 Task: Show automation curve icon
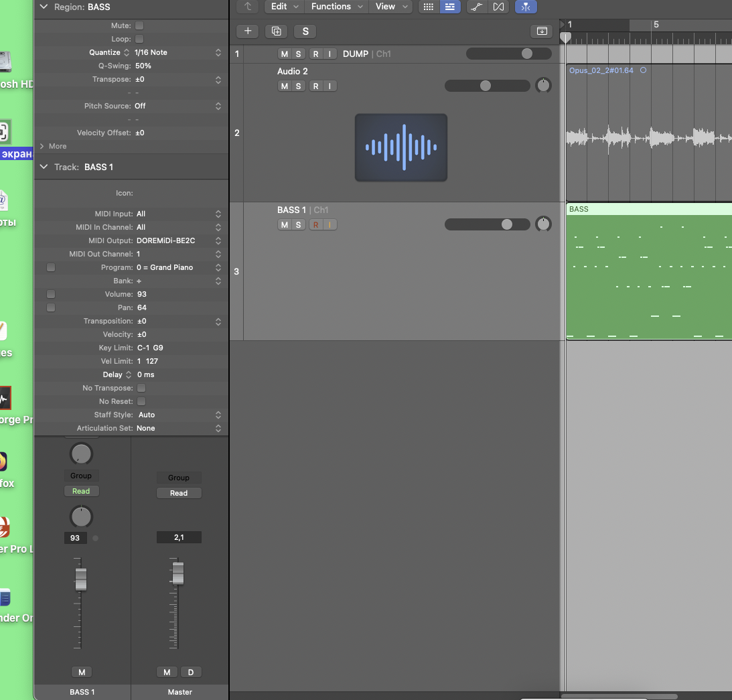pyautogui.click(x=477, y=7)
